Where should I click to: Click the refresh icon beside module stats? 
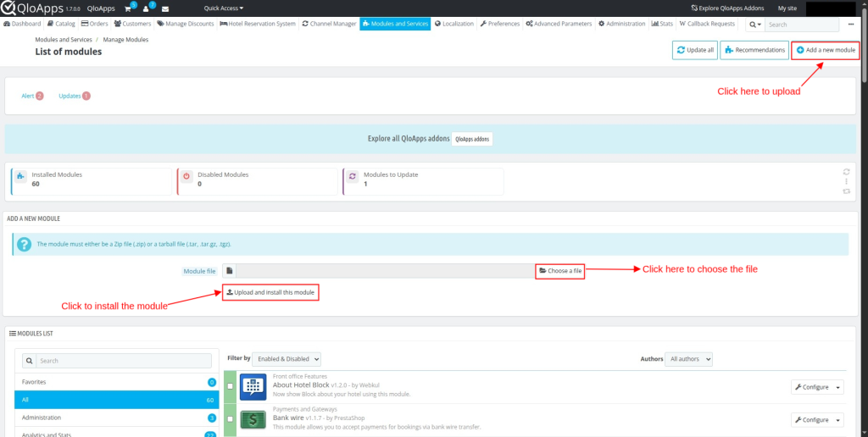(846, 172)
